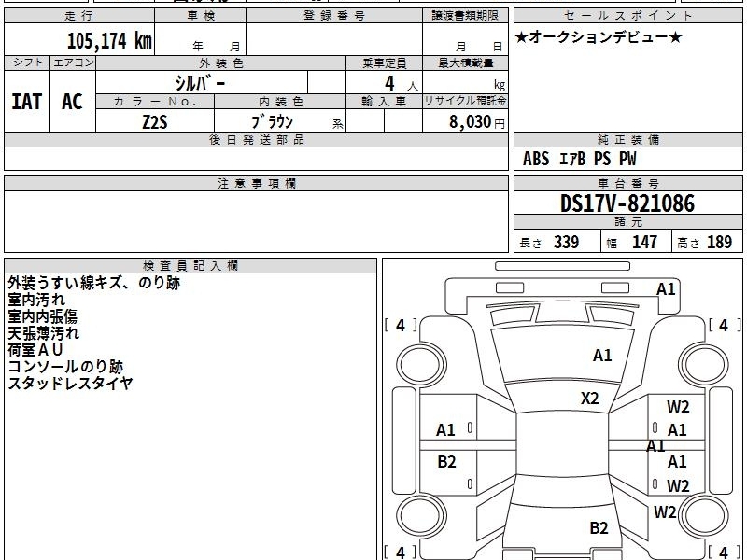Select inspector note スタッドレスタイヤ
The width and height of the screenshot is (747, 560).
tap(70, 384)
